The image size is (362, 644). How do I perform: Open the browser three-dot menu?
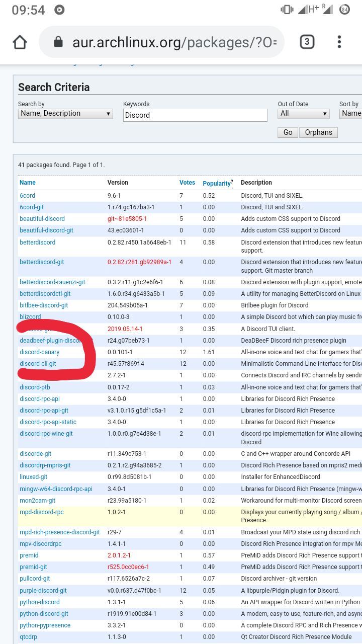339,42
